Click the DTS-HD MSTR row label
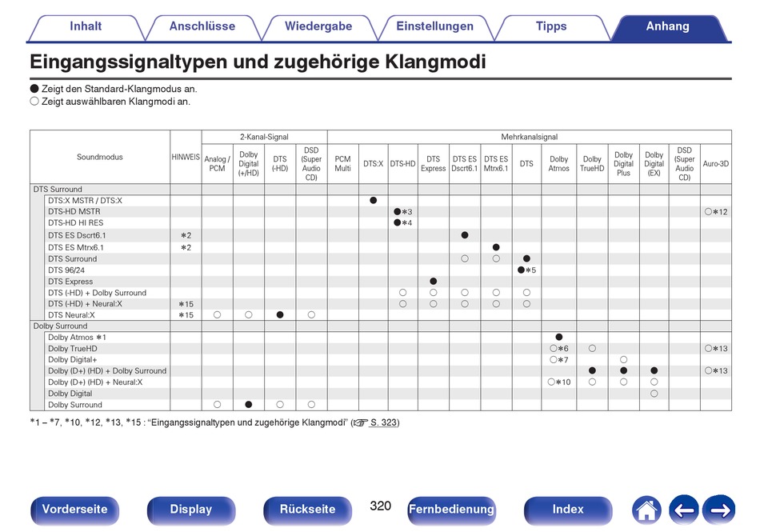The width and height of the screenshot is (760, 532). tap(74, 212)
